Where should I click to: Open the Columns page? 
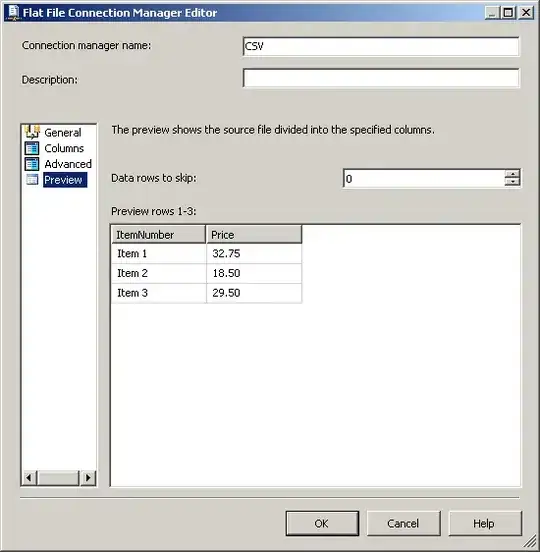tap(64, 148)
